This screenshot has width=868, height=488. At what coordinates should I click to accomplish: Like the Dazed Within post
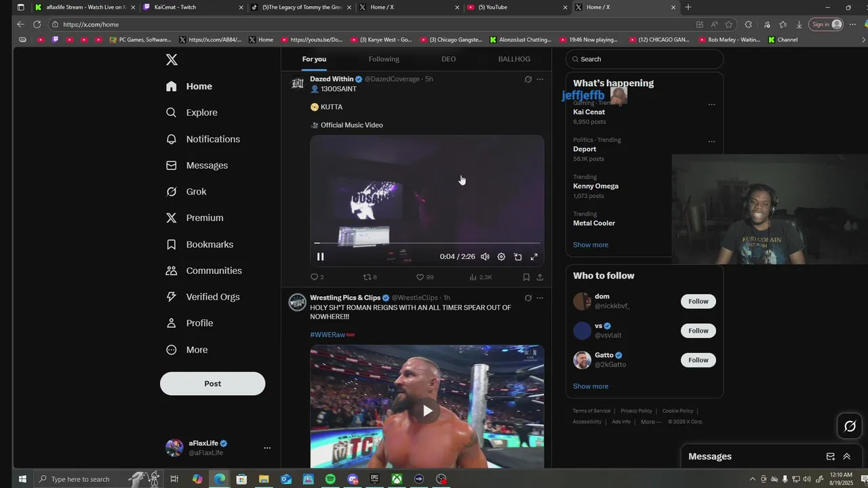coord(425,277)
